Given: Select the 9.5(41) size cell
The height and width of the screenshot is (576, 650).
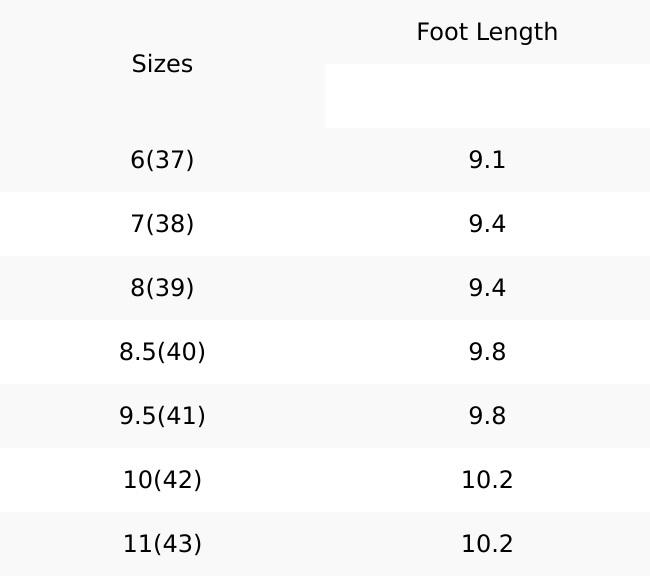Looking at the screenshot, I should 162,416.
